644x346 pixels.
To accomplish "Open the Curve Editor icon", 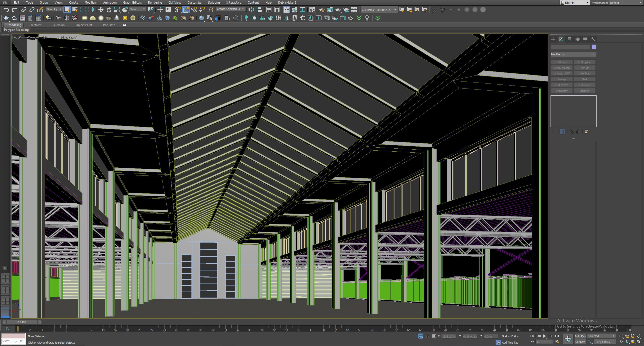I will point(294,10).
